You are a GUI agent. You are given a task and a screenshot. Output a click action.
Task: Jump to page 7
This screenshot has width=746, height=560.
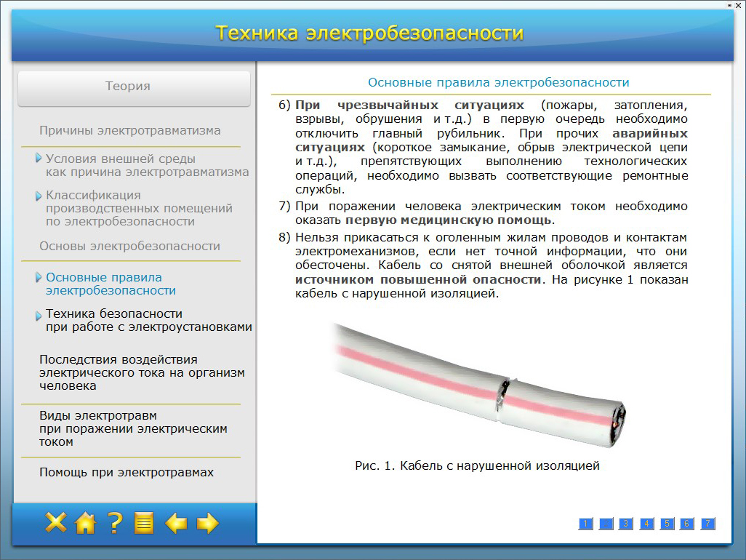coord(707,524)
